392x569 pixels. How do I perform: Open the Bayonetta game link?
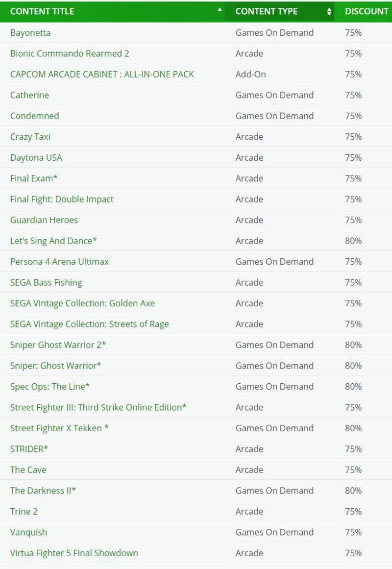tap(30, 33)
